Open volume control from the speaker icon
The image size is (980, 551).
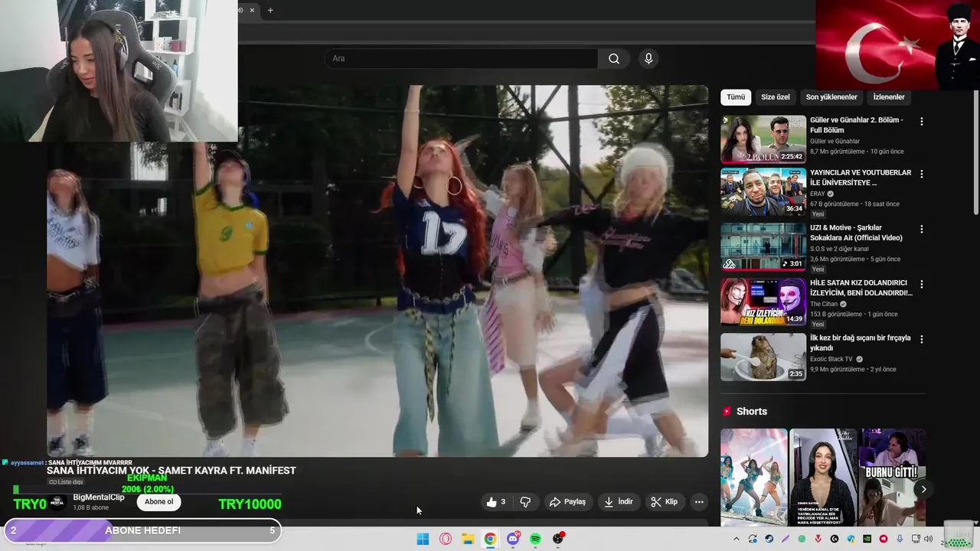pos(928,539)
